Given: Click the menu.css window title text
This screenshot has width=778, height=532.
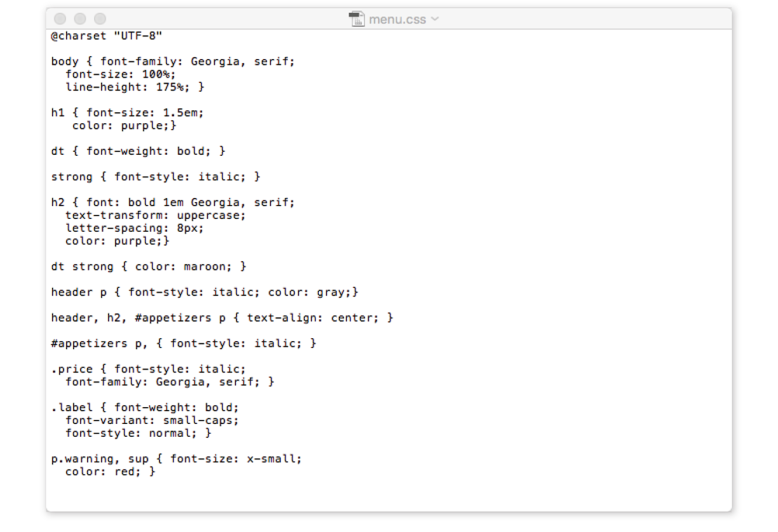Looking at the screenshot, I should [x=397, y=20].
